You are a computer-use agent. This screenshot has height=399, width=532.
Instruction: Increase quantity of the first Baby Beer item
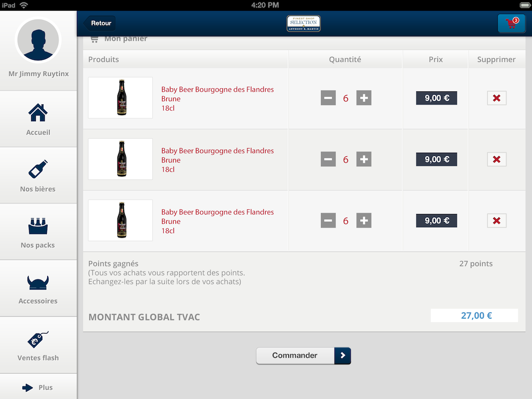364,98
